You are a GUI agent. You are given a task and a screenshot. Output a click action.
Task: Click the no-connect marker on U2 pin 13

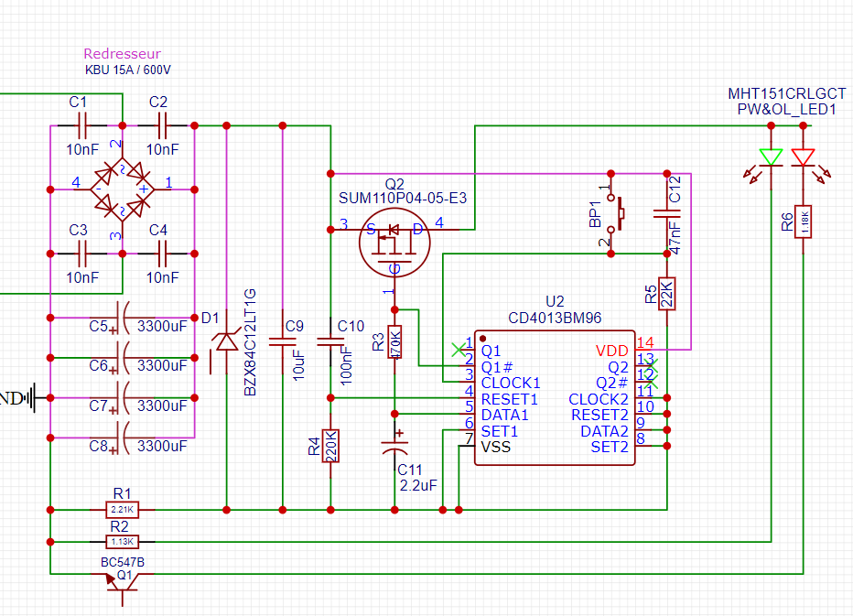[651, 366]
